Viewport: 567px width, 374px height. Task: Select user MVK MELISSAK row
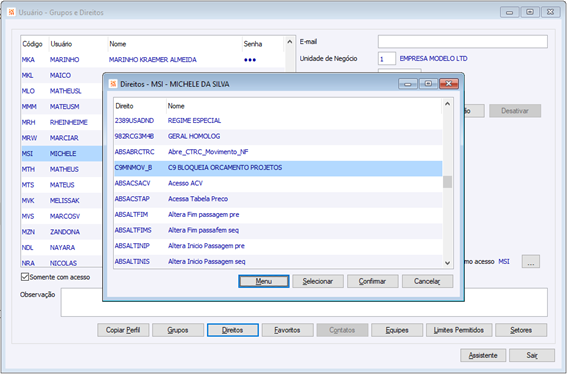(x=62, y=201)
